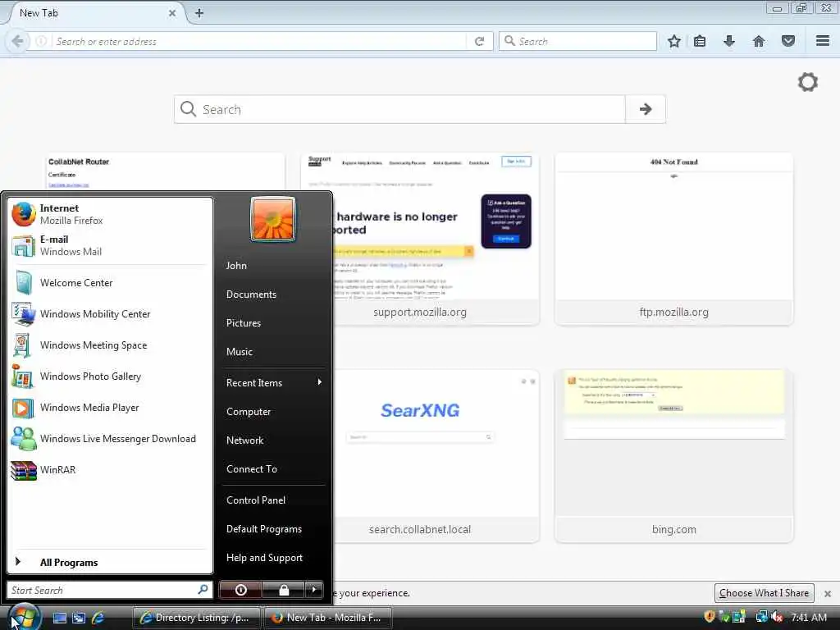Open the bing.com tile

coord(674,456)
